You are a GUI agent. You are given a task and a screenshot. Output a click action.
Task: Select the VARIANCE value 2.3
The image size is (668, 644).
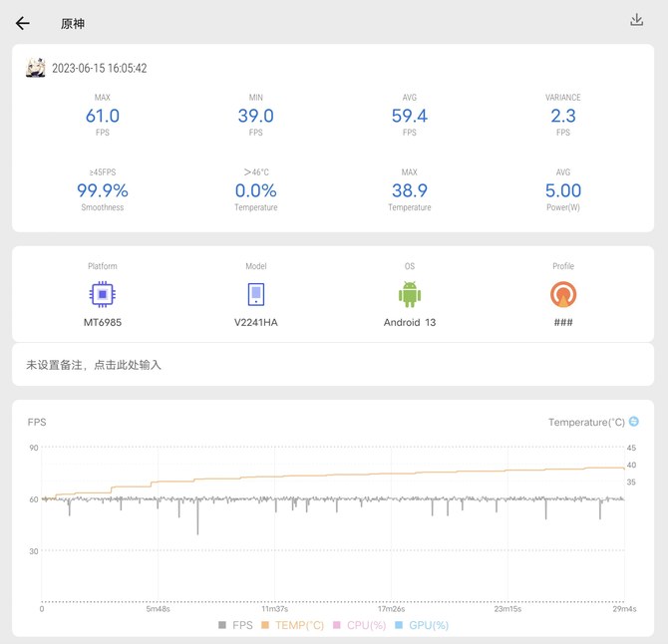[x=562, y=116]
